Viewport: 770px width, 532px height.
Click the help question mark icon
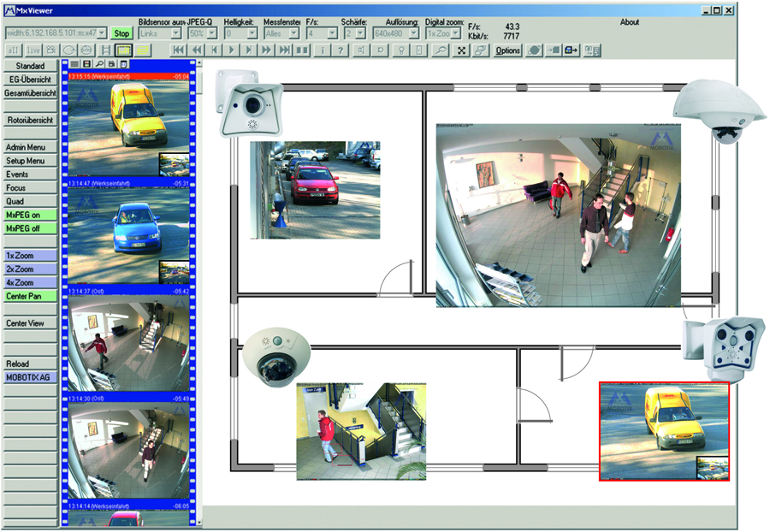[x=340, y=50]
